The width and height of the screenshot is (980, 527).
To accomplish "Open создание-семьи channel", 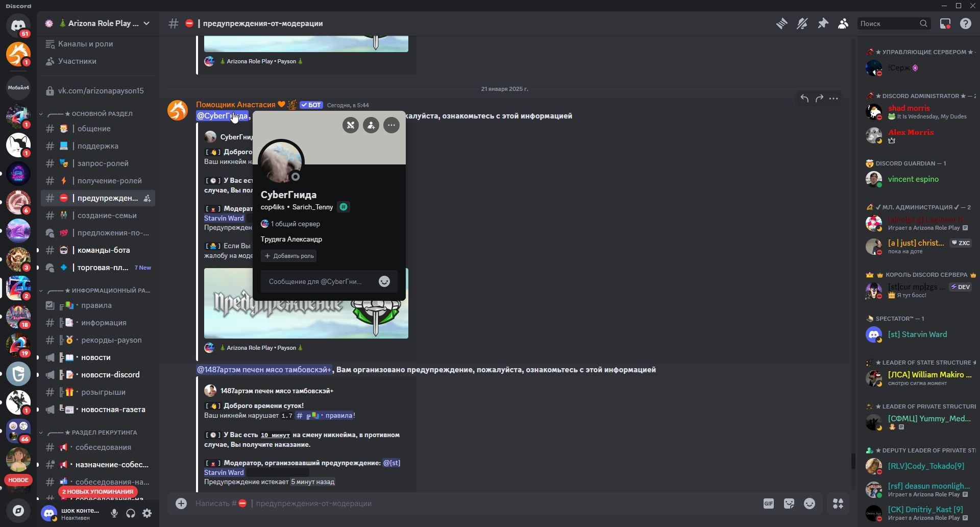I will click(x=97, y=215).
